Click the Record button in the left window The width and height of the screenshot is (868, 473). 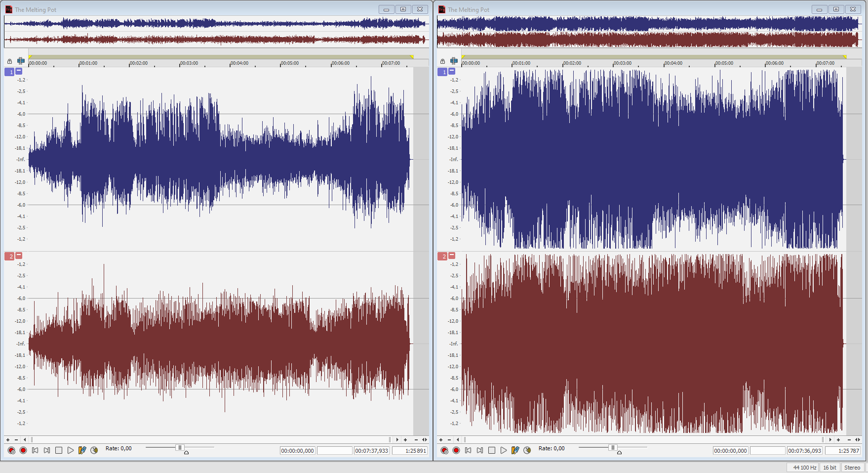pyautogui.click(x=23, y=450)
